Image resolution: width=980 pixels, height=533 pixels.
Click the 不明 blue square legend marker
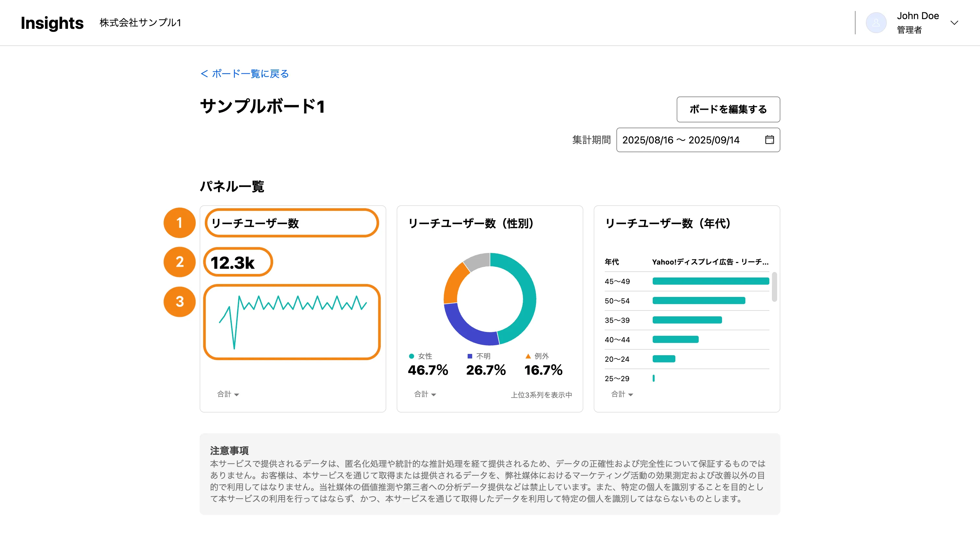(x=470, y=356)
